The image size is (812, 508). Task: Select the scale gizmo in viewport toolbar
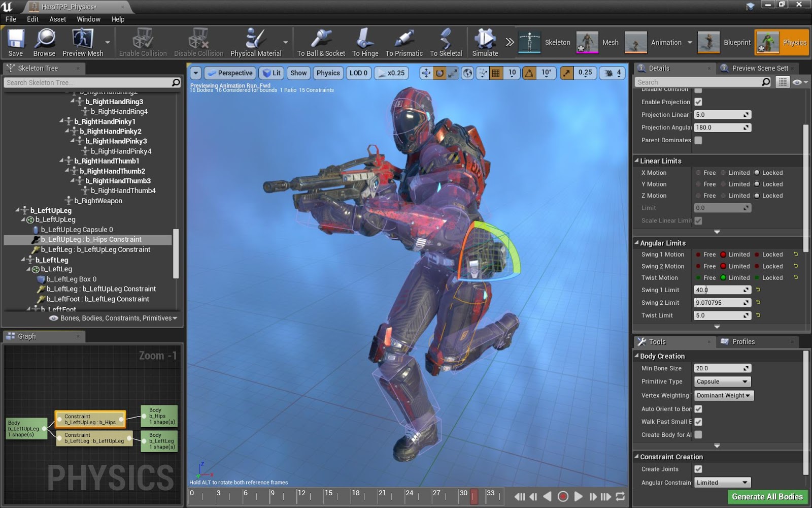click(453, 73)
